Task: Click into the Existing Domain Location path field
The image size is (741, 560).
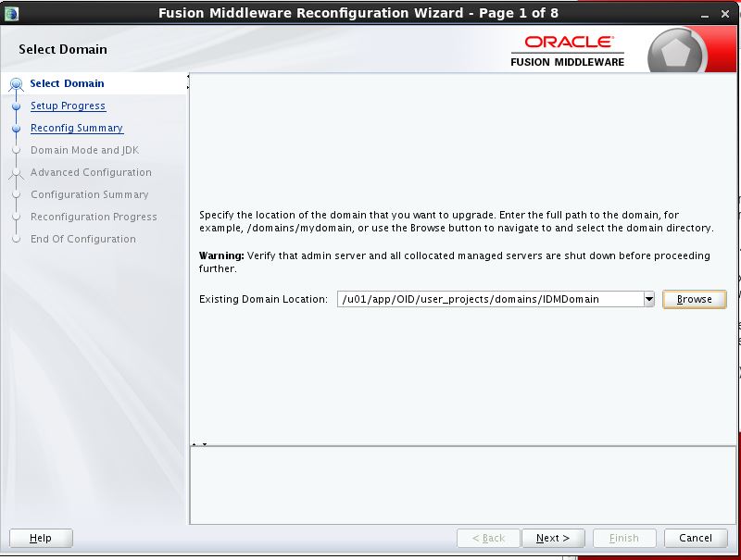Action: click(490, 299)
